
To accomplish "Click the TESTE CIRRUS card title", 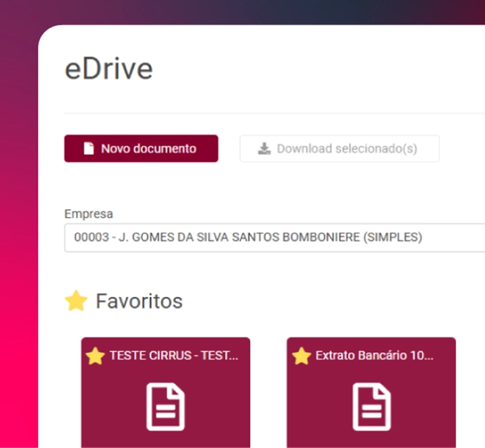I will pos(174,356).
